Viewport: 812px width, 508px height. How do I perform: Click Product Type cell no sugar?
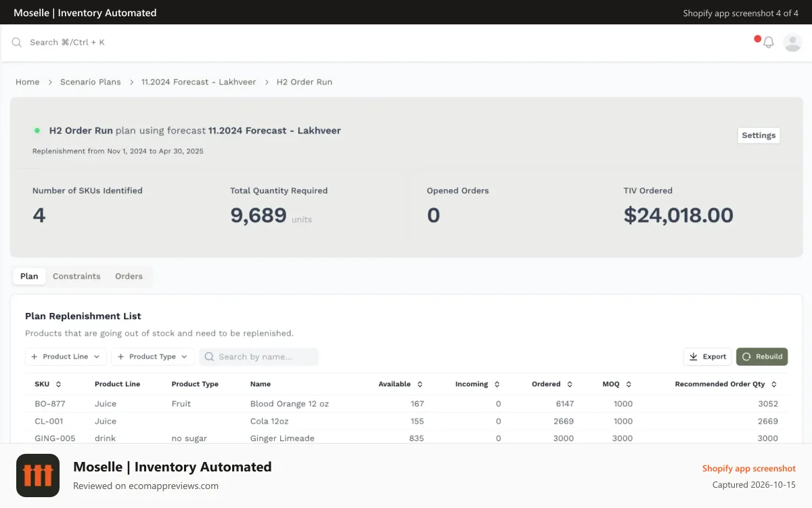[189, 438]
